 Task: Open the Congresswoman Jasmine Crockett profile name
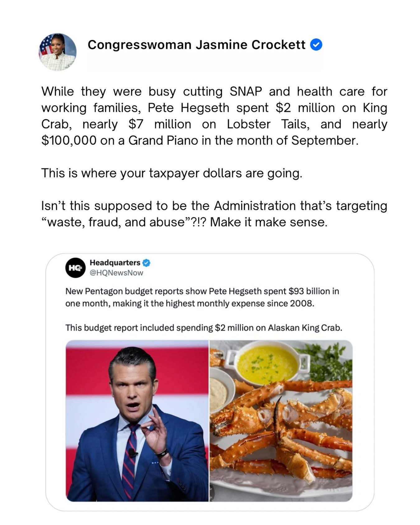pos(196,45)
